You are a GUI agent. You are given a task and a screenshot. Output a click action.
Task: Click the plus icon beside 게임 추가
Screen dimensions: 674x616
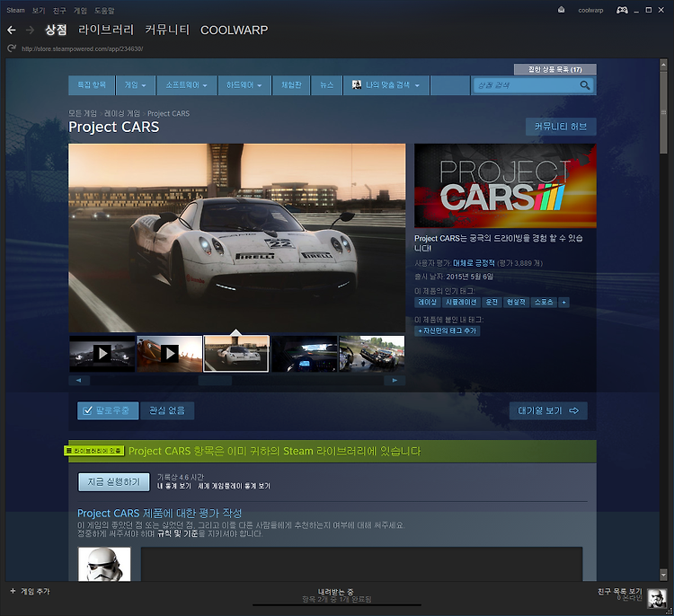coord(13,591)
